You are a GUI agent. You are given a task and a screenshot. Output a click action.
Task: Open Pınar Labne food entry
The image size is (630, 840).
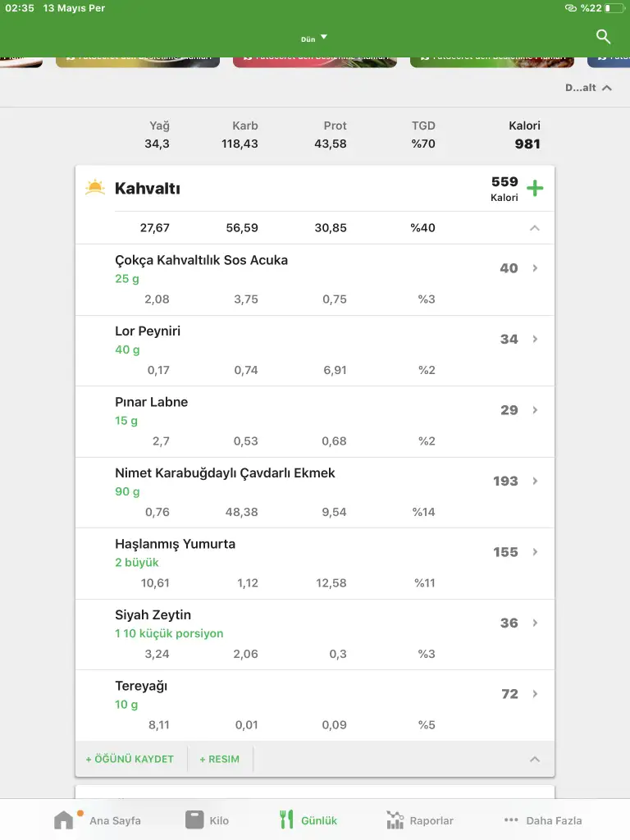pos(151,403)
